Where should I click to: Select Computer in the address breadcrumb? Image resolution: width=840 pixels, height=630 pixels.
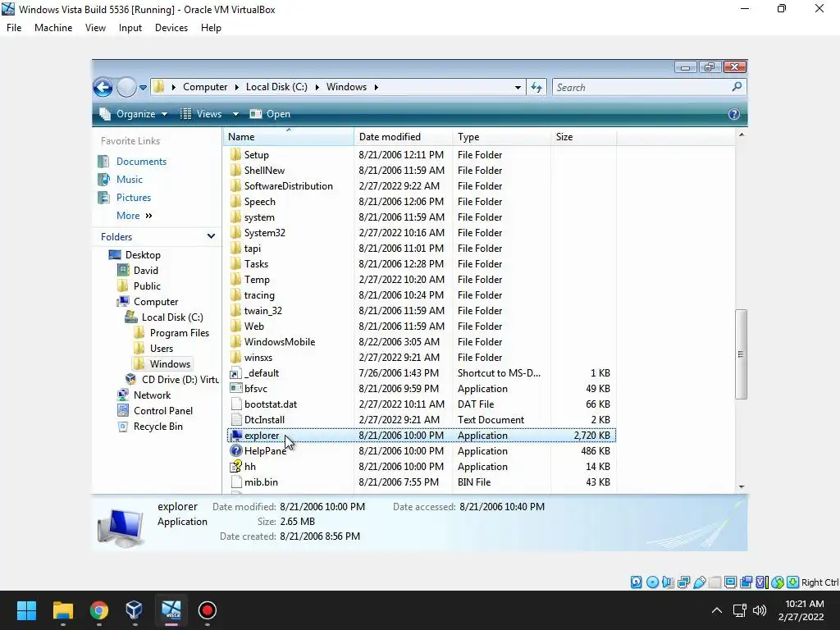tap(205, 87)
